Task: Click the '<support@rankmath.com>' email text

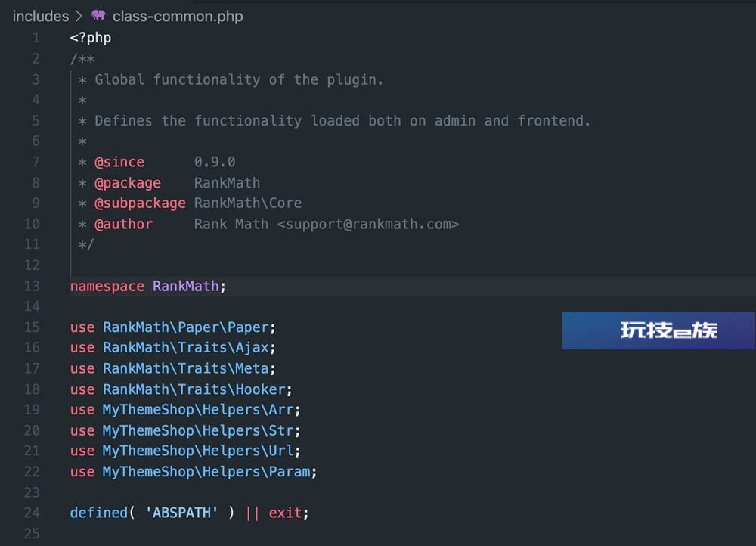Action: click(368, 225)
